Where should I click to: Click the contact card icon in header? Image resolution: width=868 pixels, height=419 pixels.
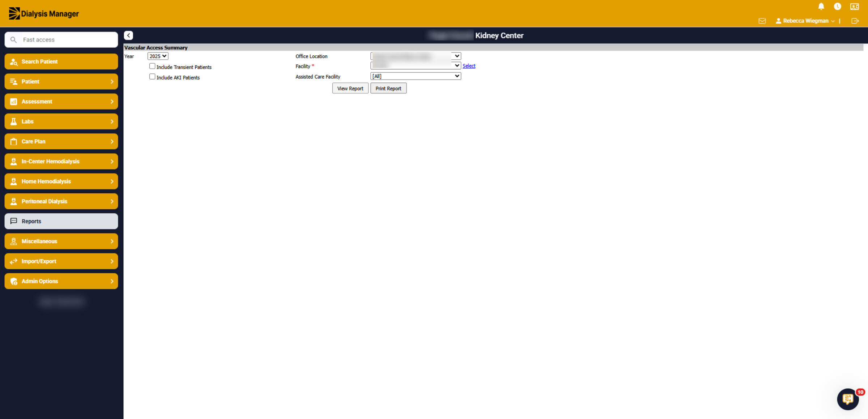click(855, 7)
